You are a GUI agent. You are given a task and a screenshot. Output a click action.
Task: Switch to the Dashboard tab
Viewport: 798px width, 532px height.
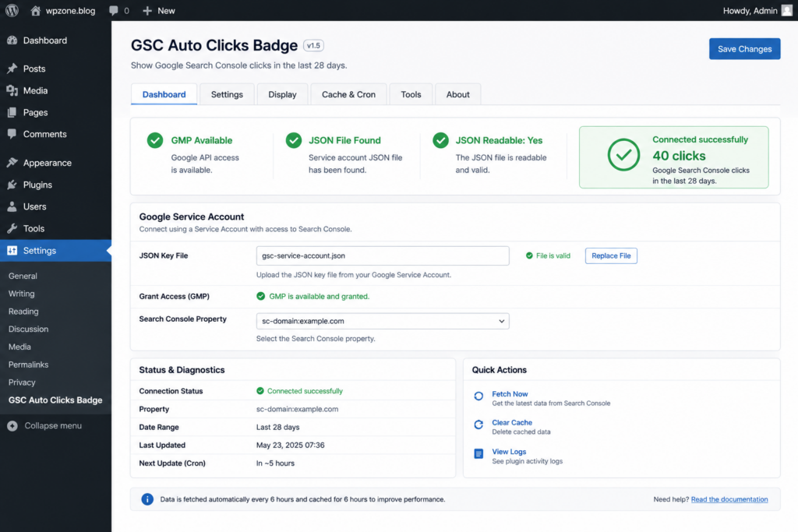(164, 94)
